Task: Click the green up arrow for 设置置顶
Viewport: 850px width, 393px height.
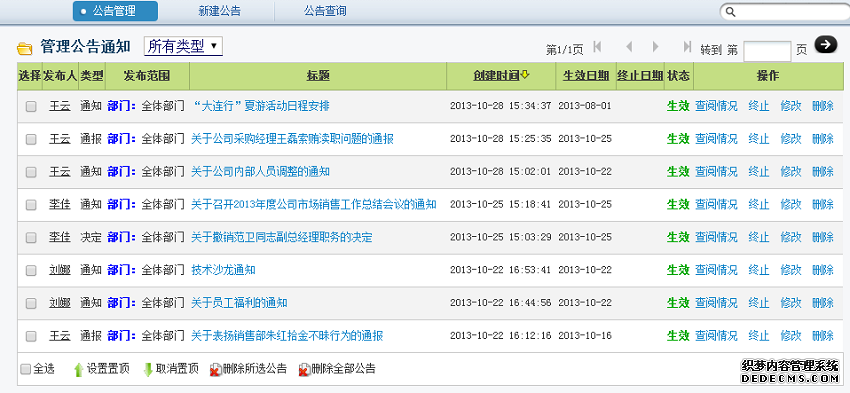Action: click(x=79, y=370)
